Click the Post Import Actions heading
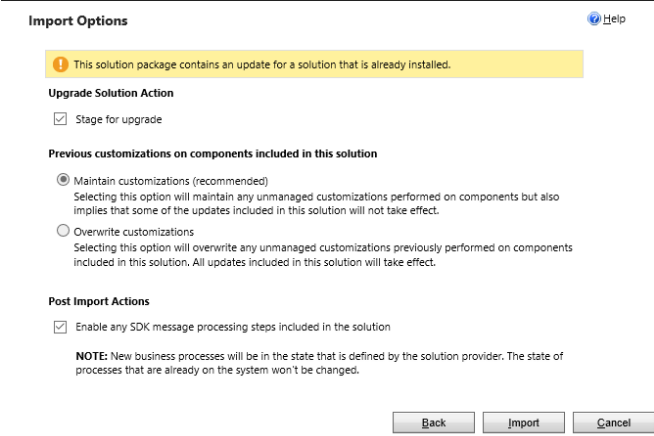The width and height of the screenshot is (654, 436). pos(99,301)
